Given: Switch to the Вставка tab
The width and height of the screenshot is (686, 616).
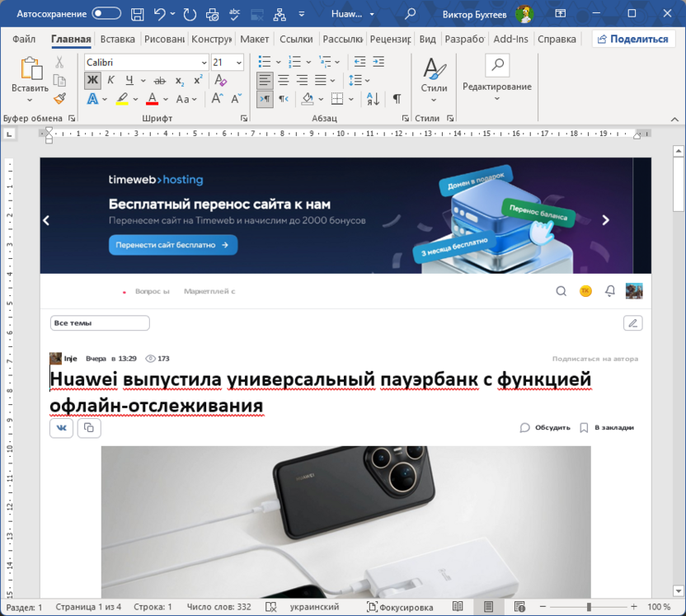Looking at the screenshot, I should pos(117,39).
